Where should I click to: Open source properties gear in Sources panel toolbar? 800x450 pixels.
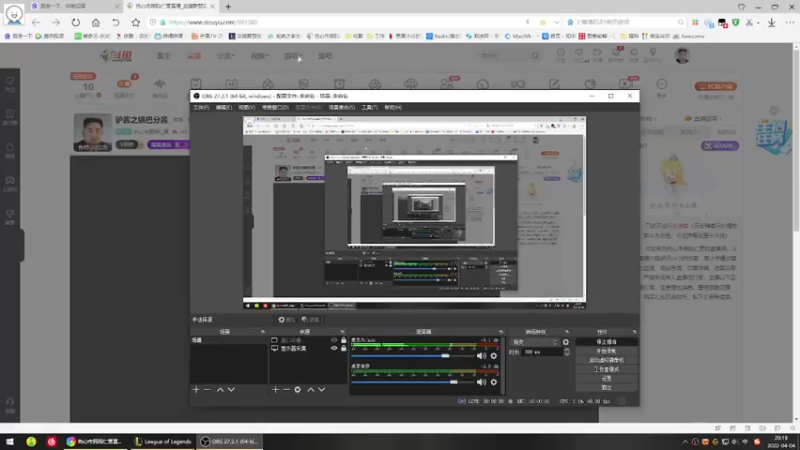[297, 390]
